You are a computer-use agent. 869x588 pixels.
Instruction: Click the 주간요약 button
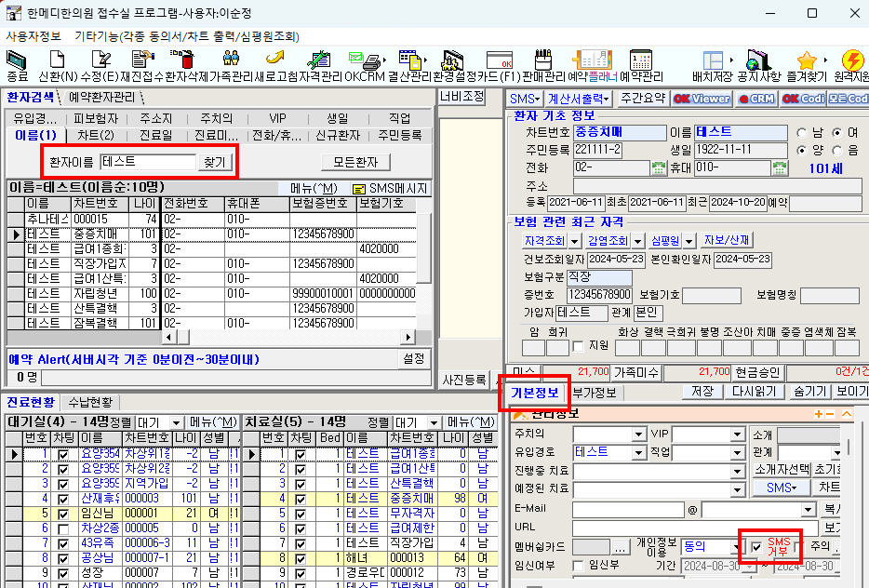pos(642,98)
